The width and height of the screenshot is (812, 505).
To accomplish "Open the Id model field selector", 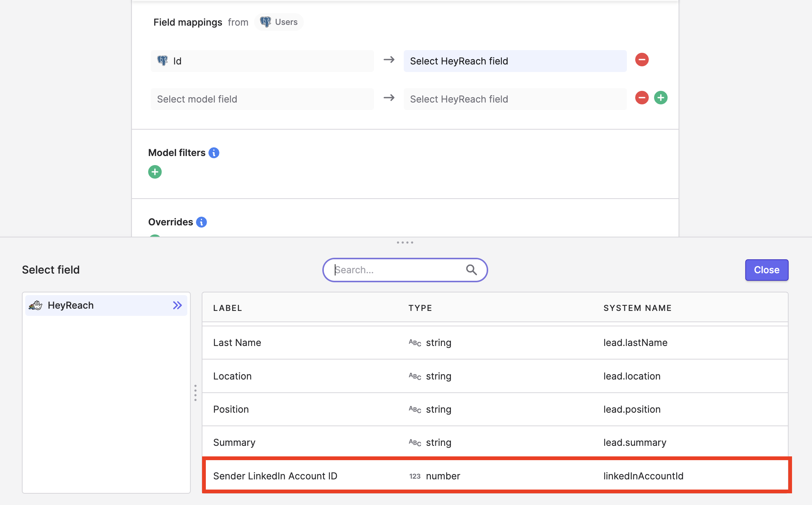I will pos(262,61).
